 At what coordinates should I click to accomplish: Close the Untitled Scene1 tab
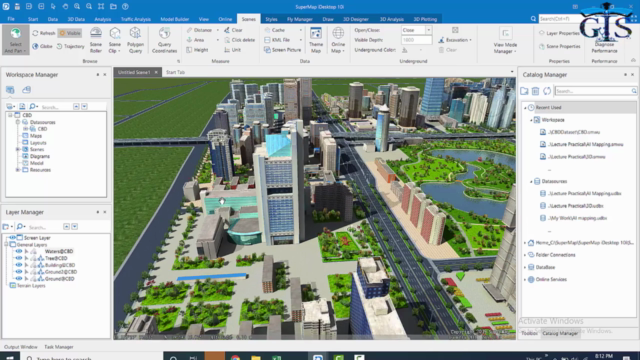coord(156,72)
